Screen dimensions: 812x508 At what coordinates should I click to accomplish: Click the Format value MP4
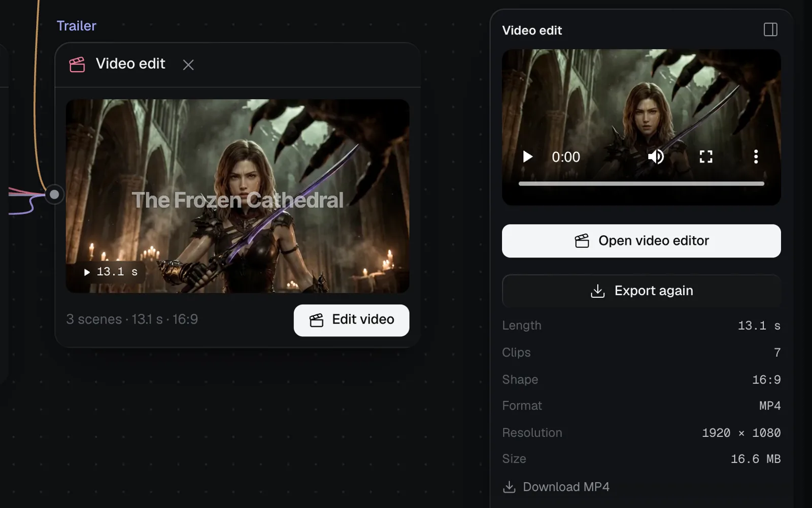[x=770, y=406]
